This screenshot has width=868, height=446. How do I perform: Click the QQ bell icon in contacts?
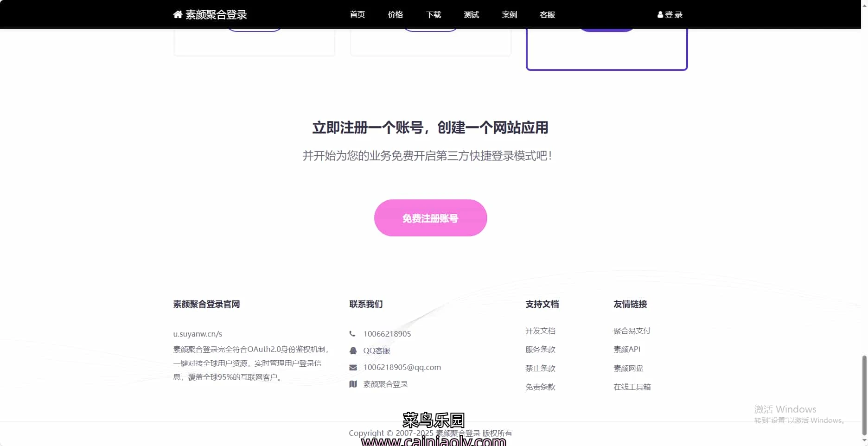[353, 350]
